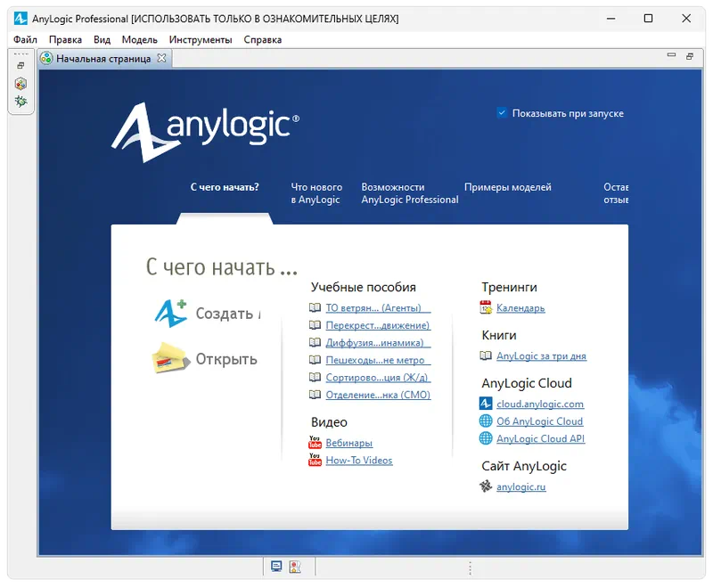This screenshot has width=713, height=588.
Task: Open the Инструменты menu
Action: tap(201, 39)
